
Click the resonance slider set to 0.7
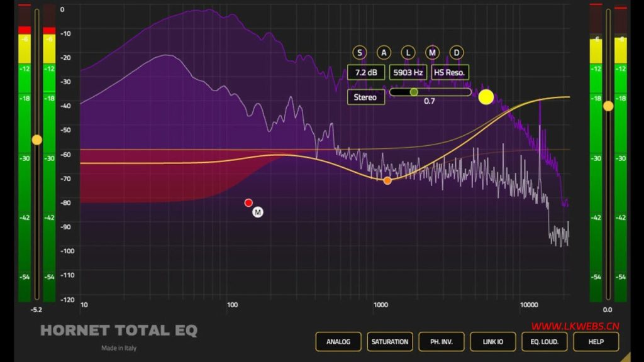(414, 92)
